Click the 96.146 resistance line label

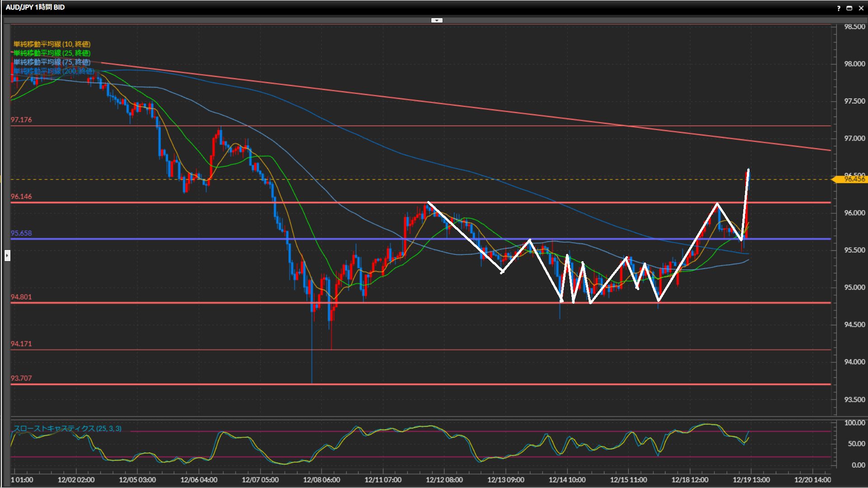[x=21, y=197]
